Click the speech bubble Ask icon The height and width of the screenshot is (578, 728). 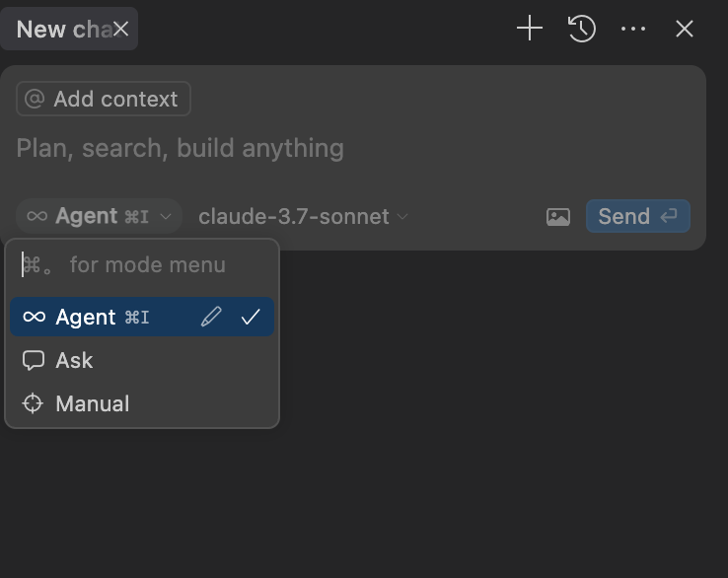(34, 360)
